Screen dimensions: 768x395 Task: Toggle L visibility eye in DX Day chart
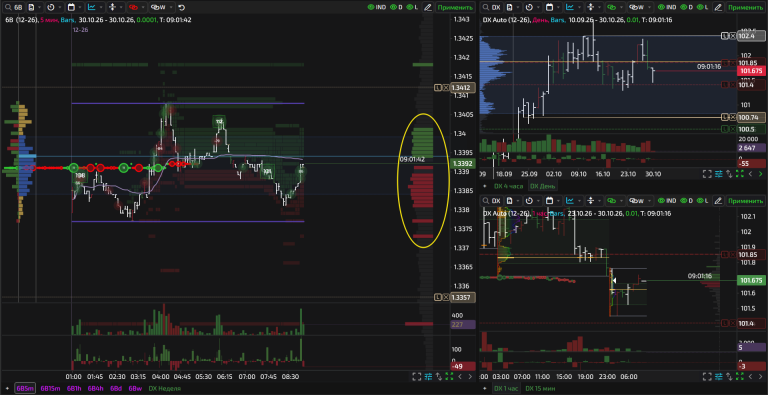(x=703, y=7)
